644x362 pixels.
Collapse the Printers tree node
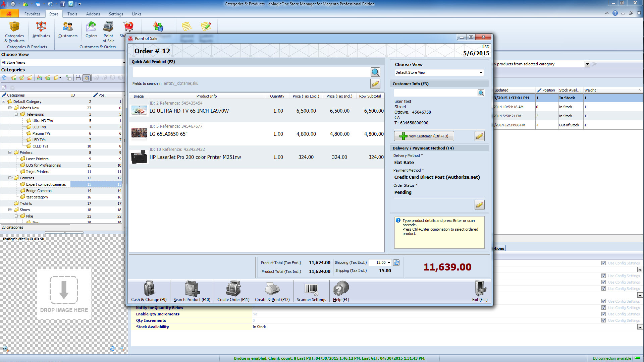(x=10, y=153)
